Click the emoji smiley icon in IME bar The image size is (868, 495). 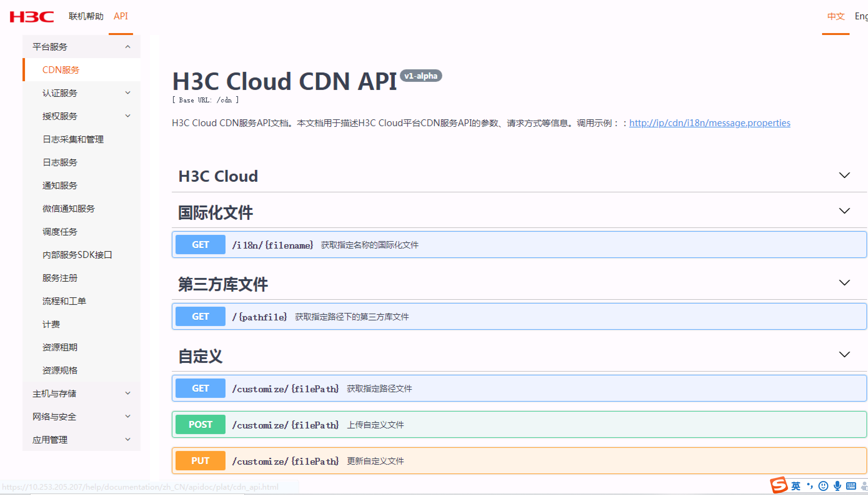(823, 486)
